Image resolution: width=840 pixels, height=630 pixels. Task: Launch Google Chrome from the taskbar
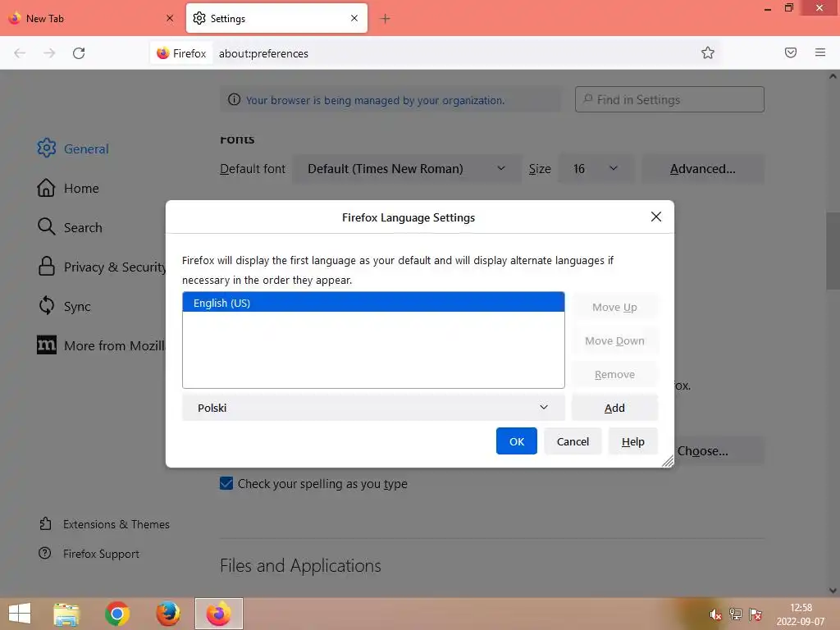coord(117,614)
